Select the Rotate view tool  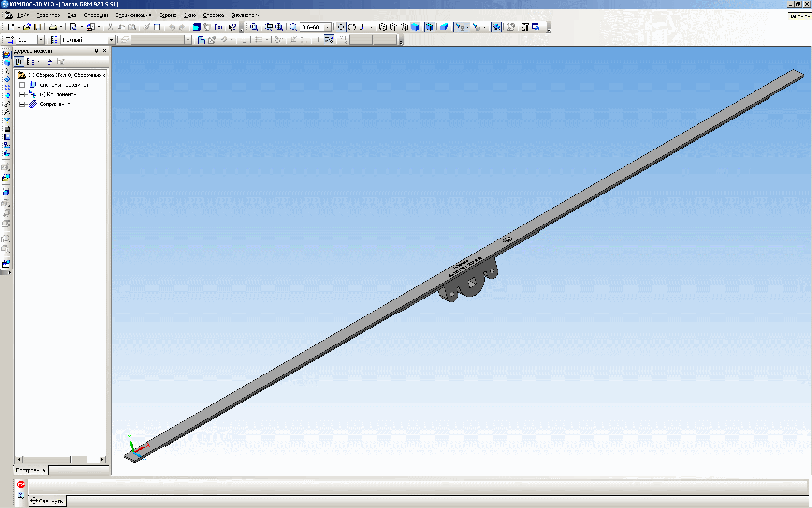[352, 27]
